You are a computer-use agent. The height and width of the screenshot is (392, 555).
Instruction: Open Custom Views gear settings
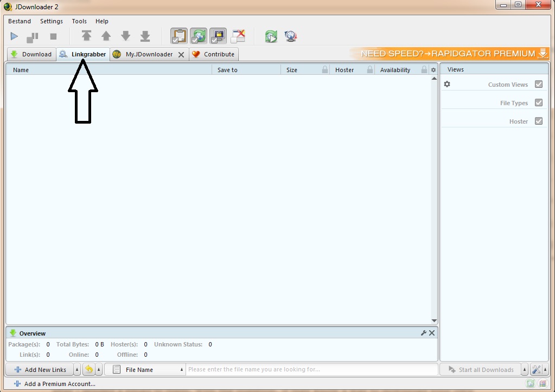click(x=447, y=84)
